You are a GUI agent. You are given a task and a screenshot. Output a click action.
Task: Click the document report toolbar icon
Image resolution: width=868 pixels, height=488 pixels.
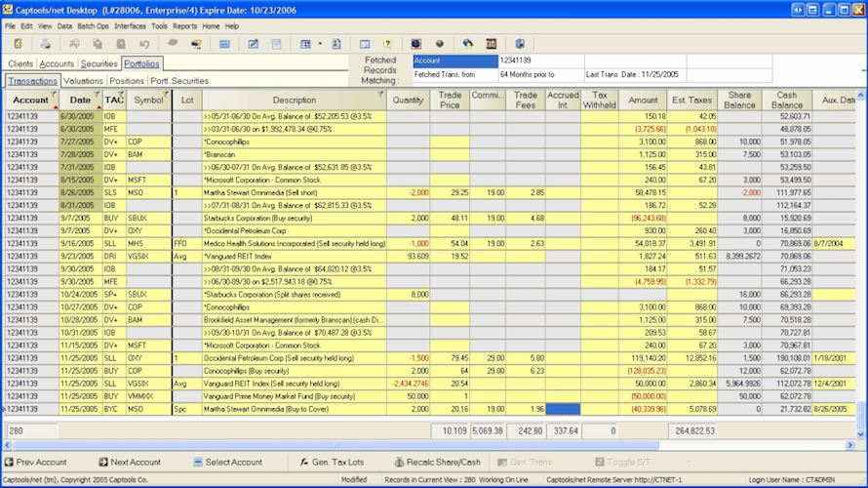coord(336,44)
